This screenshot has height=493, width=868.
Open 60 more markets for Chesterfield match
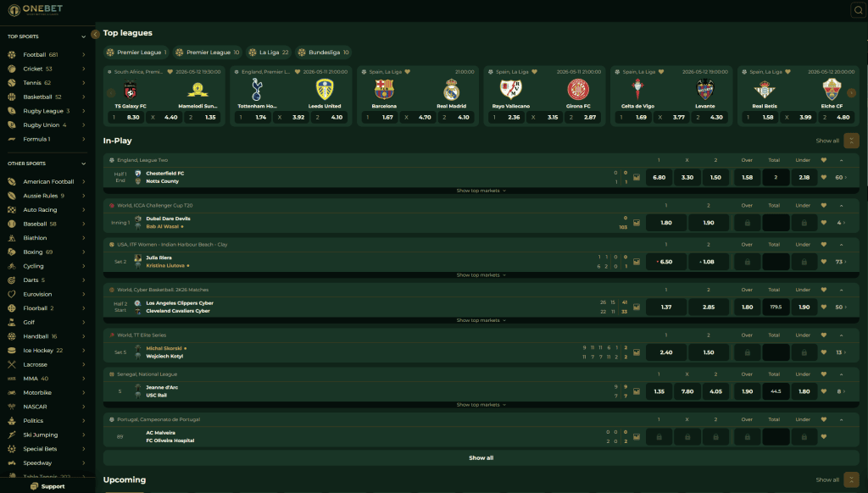[x=841, y=178]
